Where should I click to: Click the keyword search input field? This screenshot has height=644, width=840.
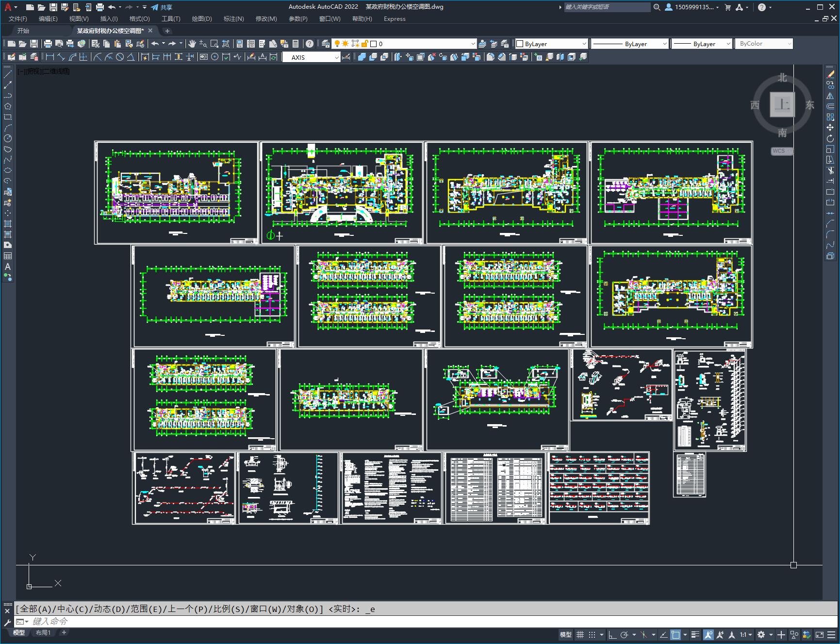607,7
